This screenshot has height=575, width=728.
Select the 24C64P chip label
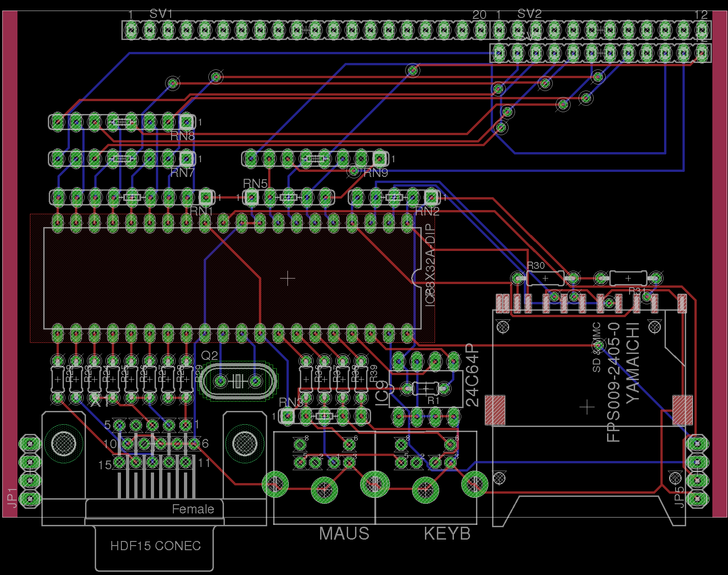[x=472, y=376]
